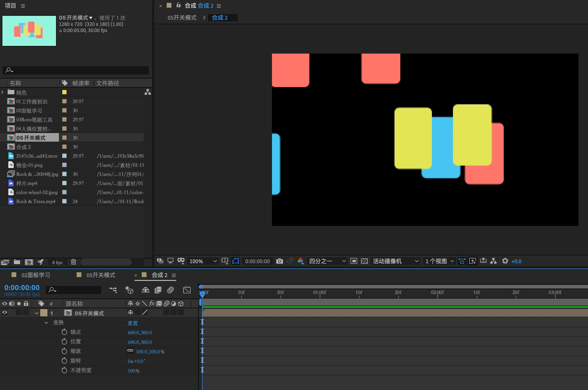Click the delete trash icon in Project panel
The width and height of the screenshot is (588, 390).
(73, 262)
